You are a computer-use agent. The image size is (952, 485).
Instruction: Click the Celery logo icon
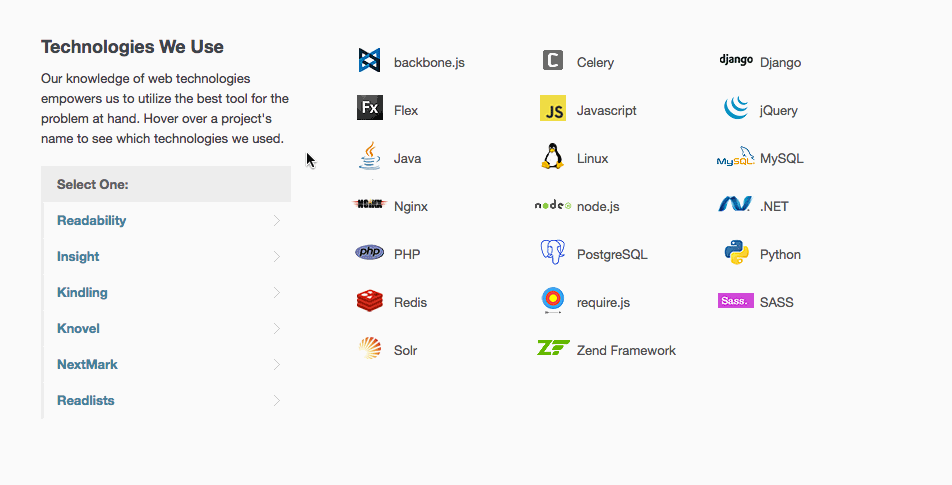(552, 60)
